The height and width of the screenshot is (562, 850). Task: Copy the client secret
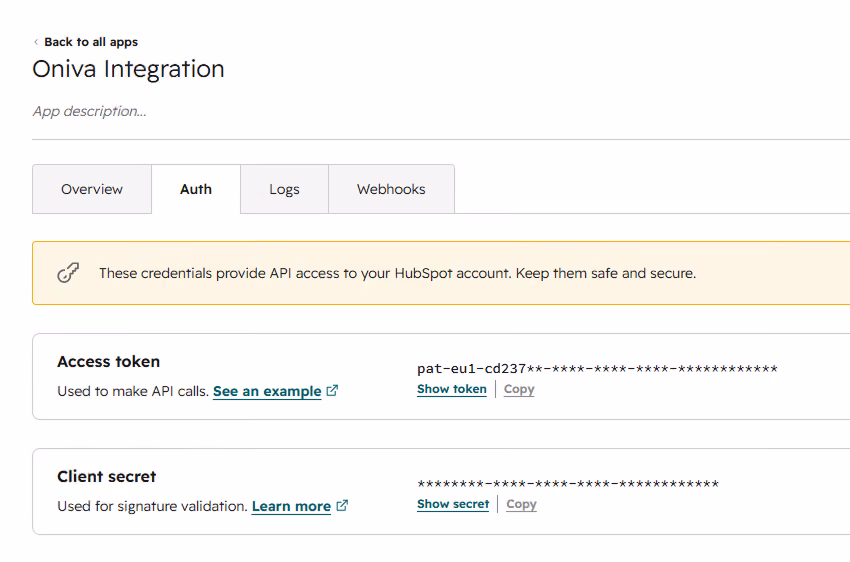tap(521, 504)
